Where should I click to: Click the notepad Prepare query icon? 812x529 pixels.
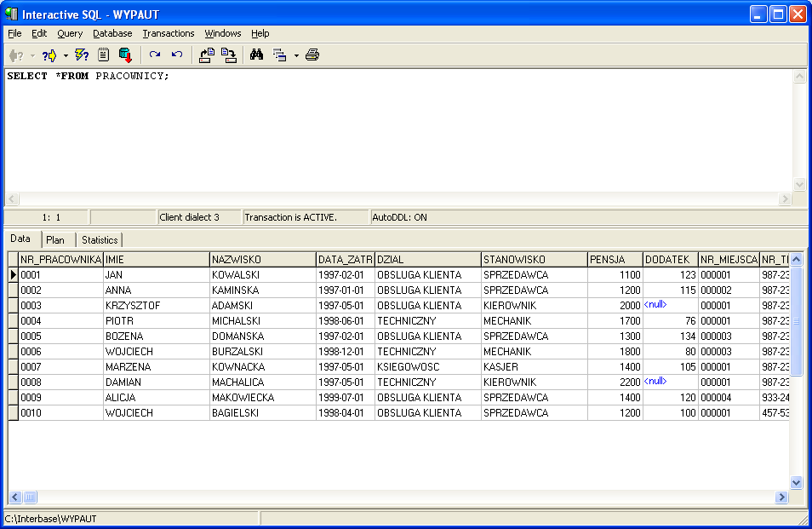coord(104,55)
